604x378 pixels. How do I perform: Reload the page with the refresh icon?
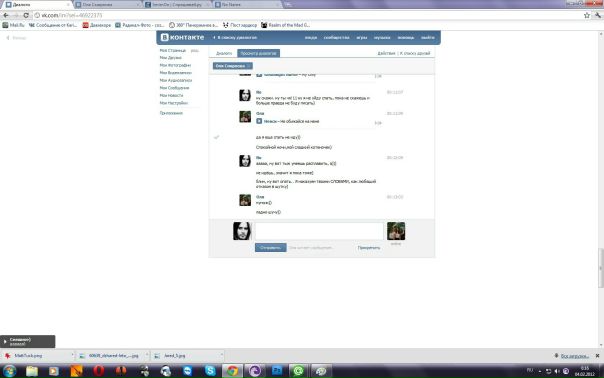click(x=26, y=15)
